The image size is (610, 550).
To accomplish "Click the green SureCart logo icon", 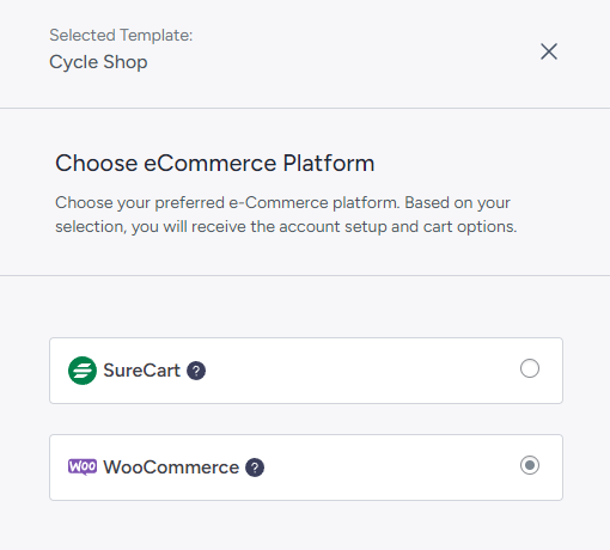I will point(82,370).
